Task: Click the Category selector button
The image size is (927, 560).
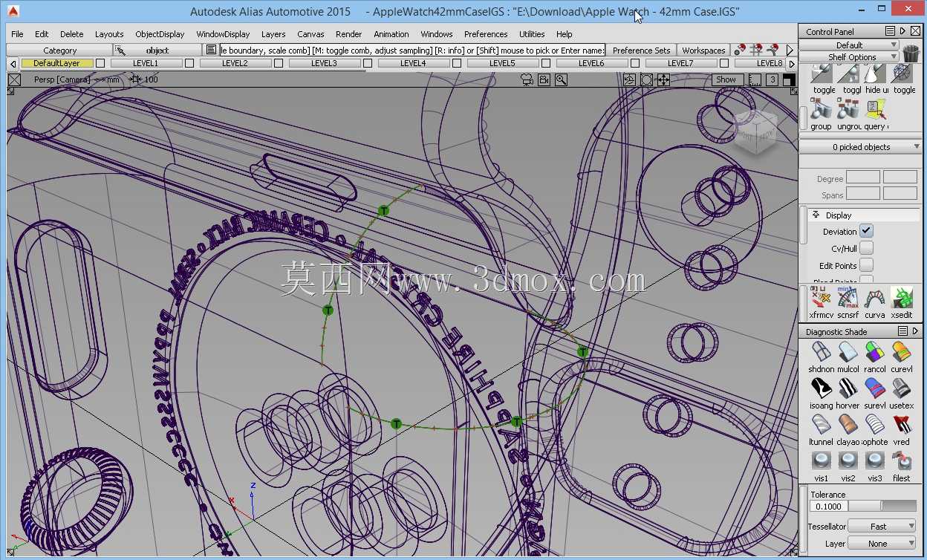Action: click(59, 51)
